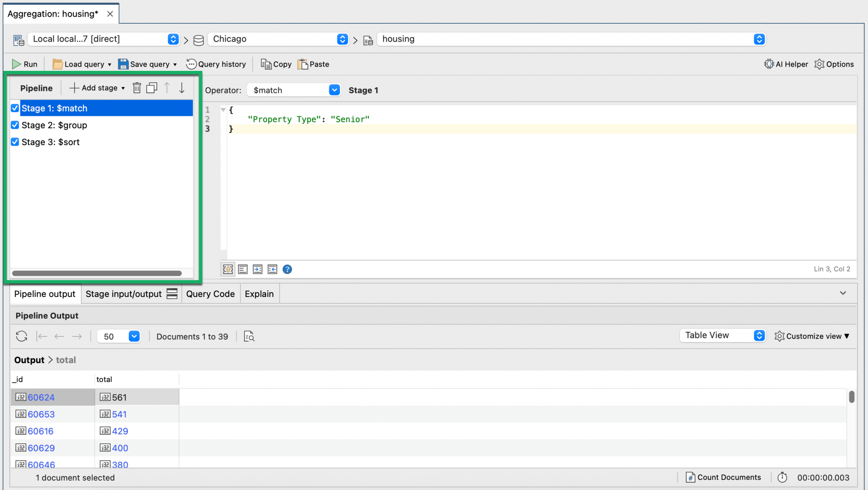Move the selected stage up

[167, 87]
